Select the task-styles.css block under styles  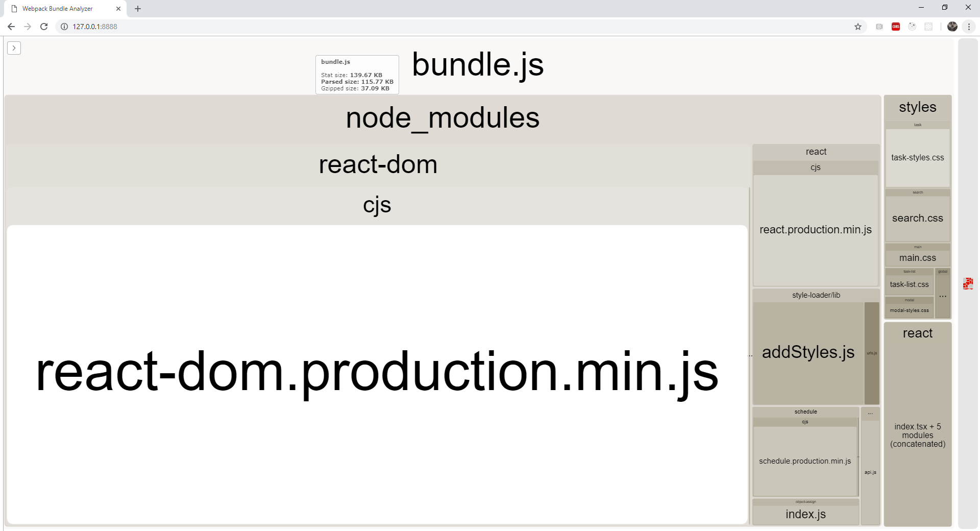(917, 157)
